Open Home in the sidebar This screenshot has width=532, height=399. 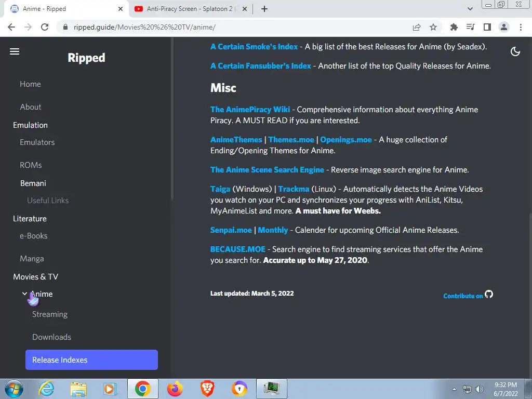click(30, 84)
